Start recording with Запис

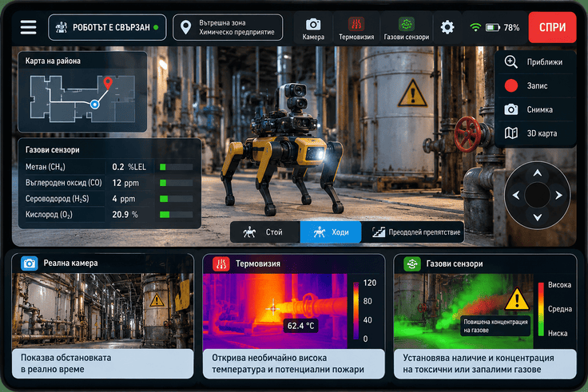coord(535,85)
